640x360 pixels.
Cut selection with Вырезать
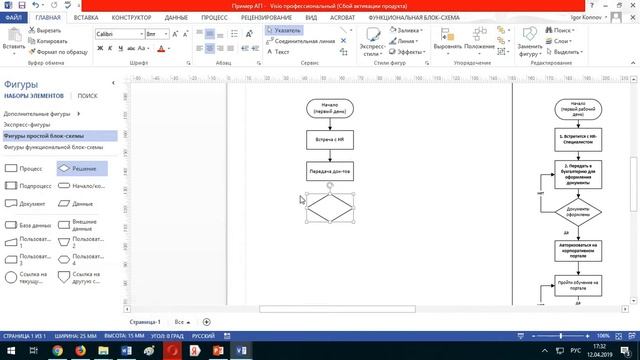coord(45,31)
